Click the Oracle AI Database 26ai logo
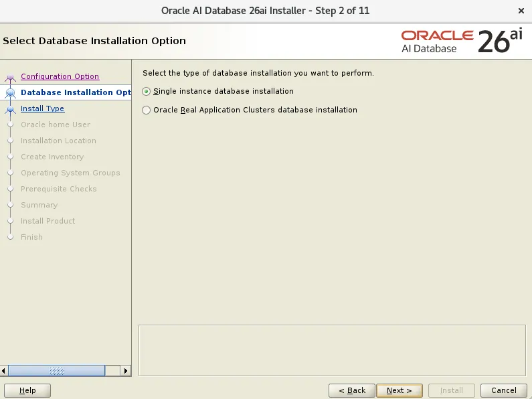Viewport: 532px width, 399px height. point(462,42)
